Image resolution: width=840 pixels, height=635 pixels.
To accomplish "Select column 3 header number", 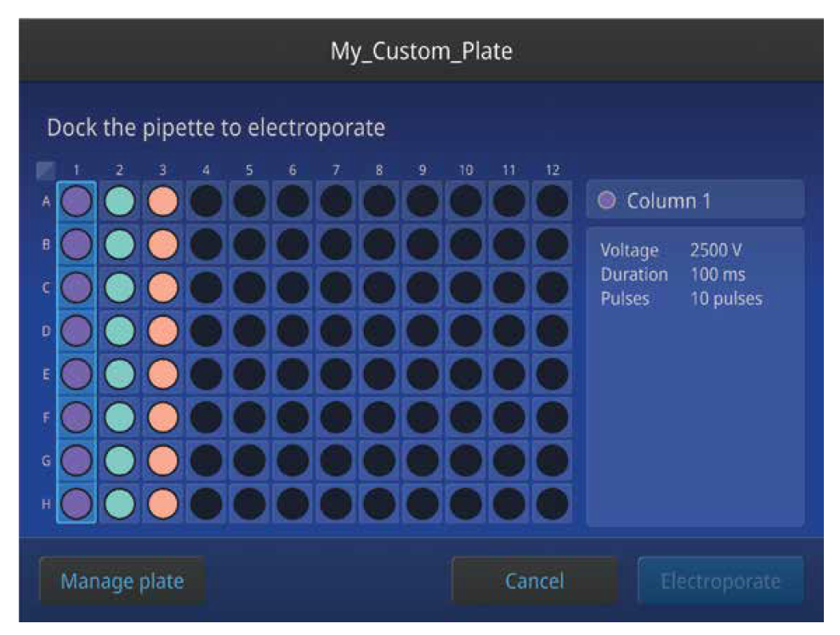I will [x=162, y=171].
